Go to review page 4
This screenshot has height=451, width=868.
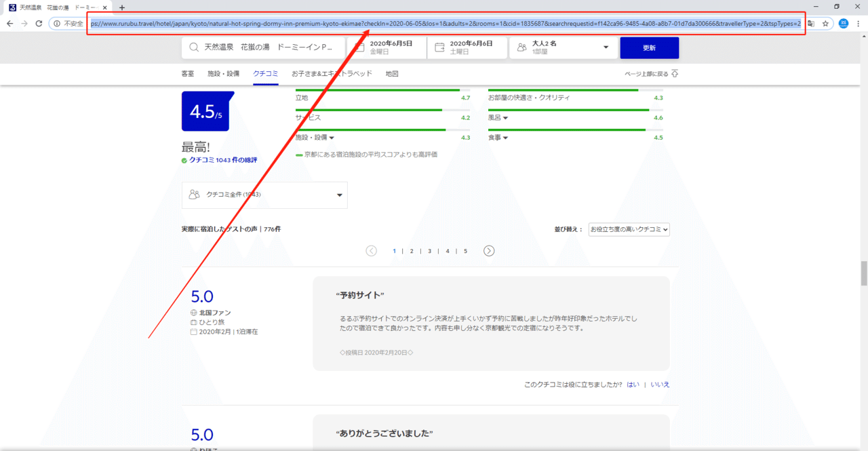448,251
